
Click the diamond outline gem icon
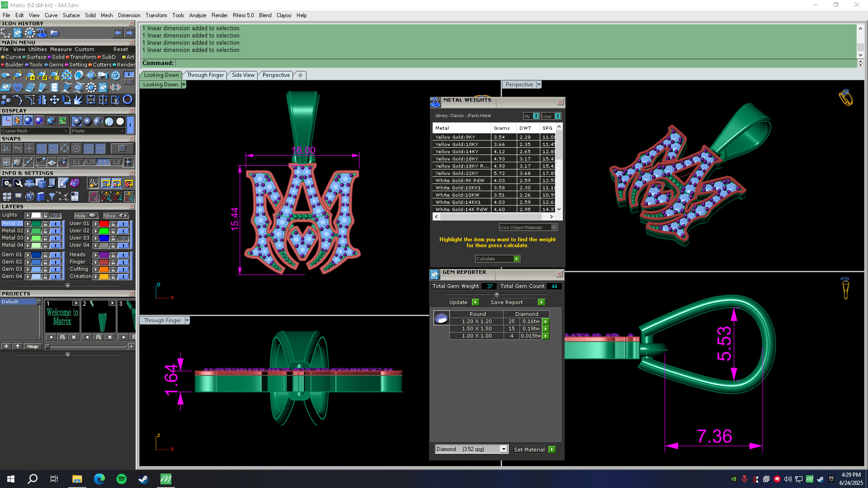point(18,87)
